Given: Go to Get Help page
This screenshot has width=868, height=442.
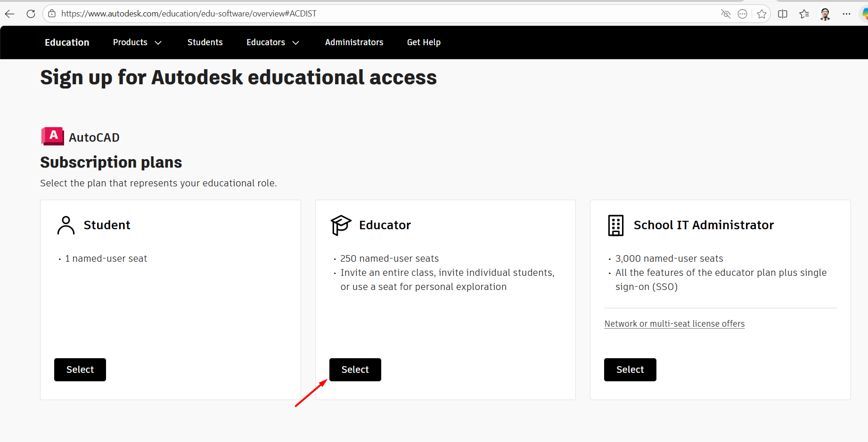Looking at the screenshot, I should [x=424, y=42].
